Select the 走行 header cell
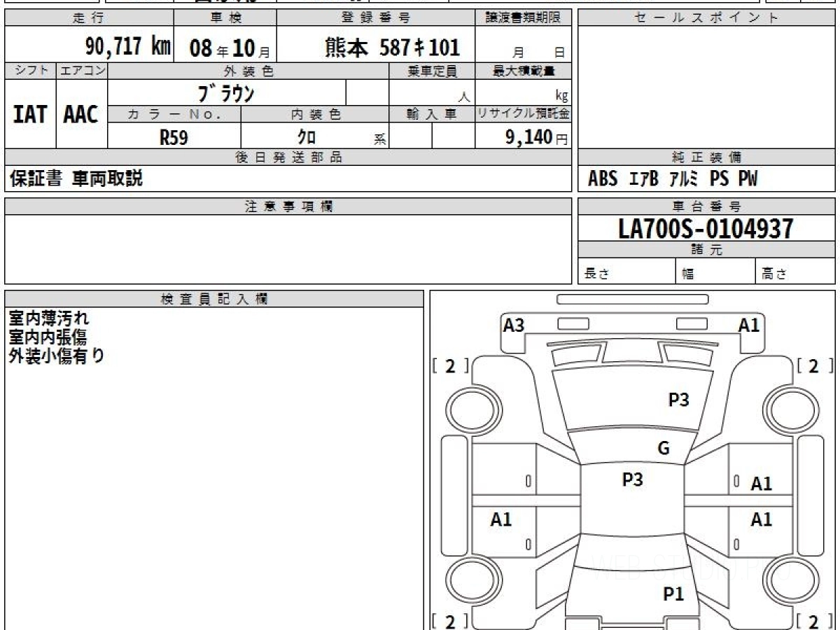 tap(89, 18)
